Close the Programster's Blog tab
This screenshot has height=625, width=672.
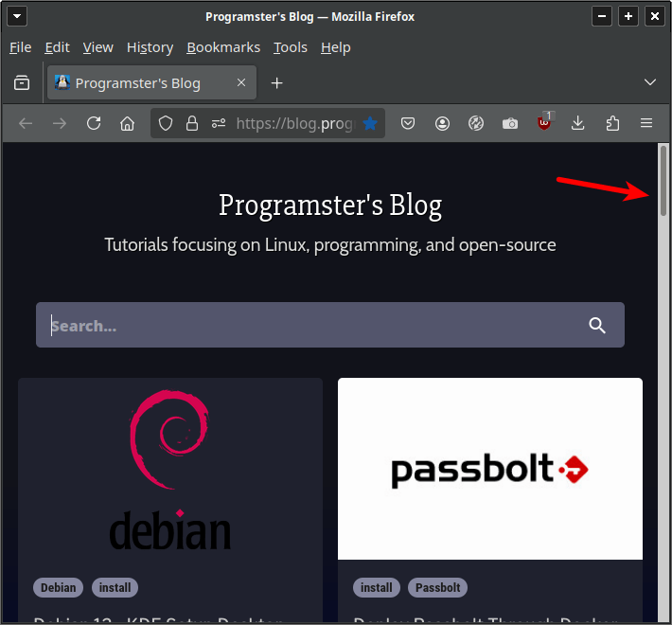(241, 82)
